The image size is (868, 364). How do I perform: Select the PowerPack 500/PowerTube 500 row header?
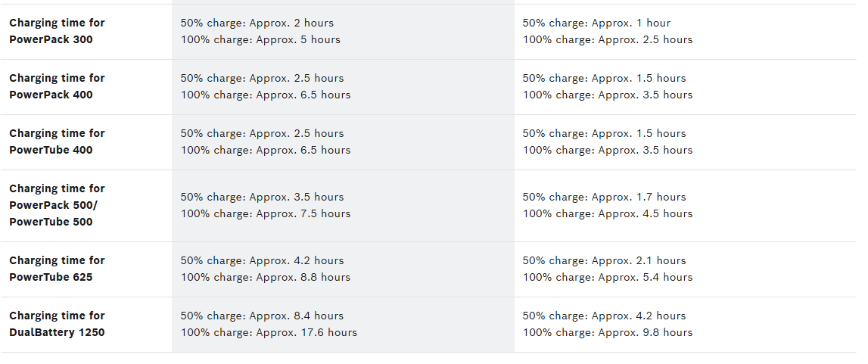coord(57,205)
